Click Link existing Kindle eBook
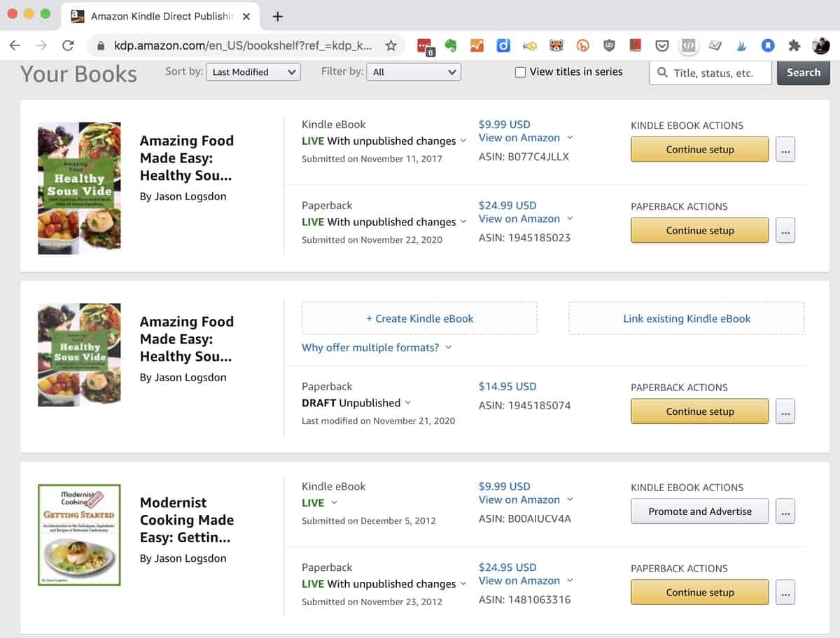Screen dimensions: 840x638 coord(686,318)
